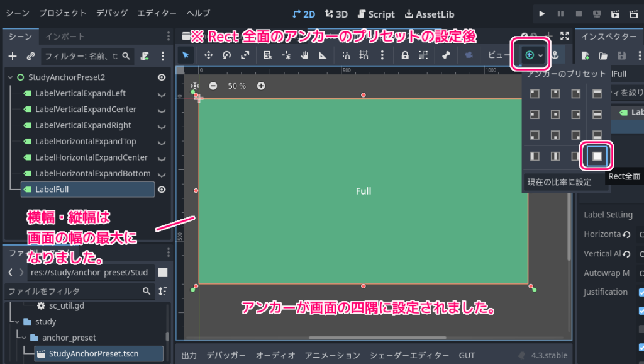Image resolution: width=644 pixels, height=364 pixels.
Task: Click the lock selected node icon
Action: 405,55
